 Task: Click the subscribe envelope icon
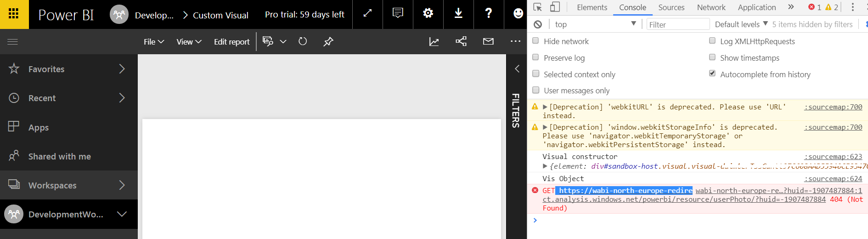click(488, 41)
